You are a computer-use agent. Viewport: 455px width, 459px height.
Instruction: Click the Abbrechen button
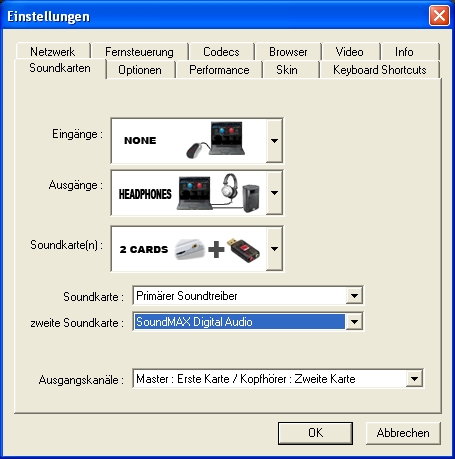pos(403,433)
